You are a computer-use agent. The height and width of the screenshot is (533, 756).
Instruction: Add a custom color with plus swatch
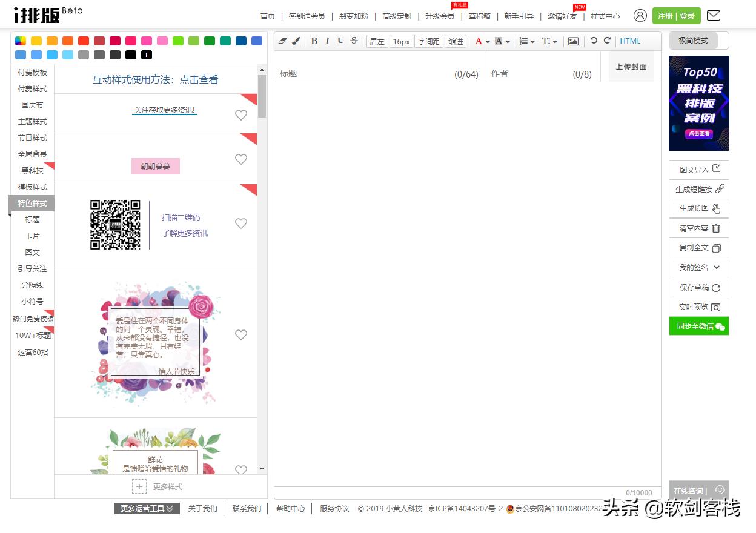(146, 55)
